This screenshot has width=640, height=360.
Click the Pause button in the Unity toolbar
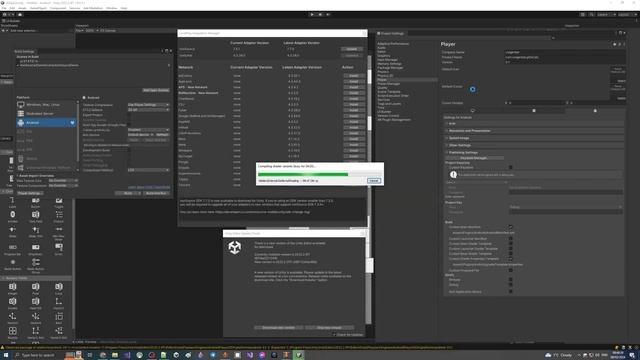pyautogui.click(x=320, y=14)
